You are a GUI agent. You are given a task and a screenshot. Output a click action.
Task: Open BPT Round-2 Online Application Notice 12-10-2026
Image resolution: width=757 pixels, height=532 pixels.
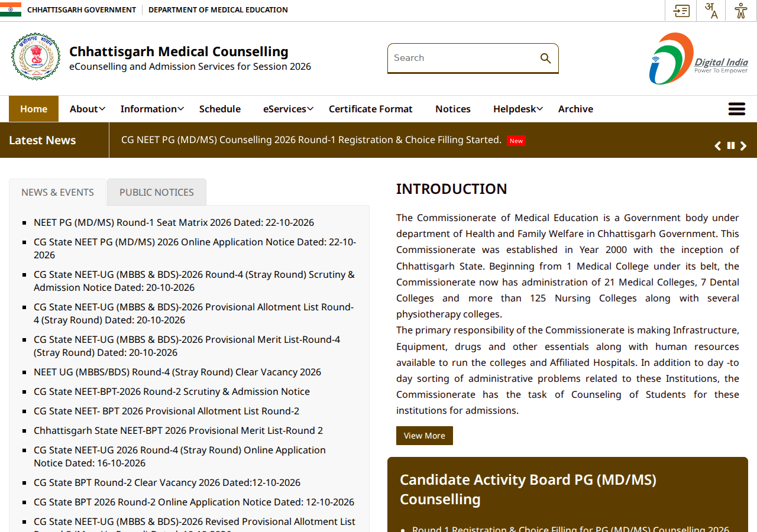tap(194, 502)
